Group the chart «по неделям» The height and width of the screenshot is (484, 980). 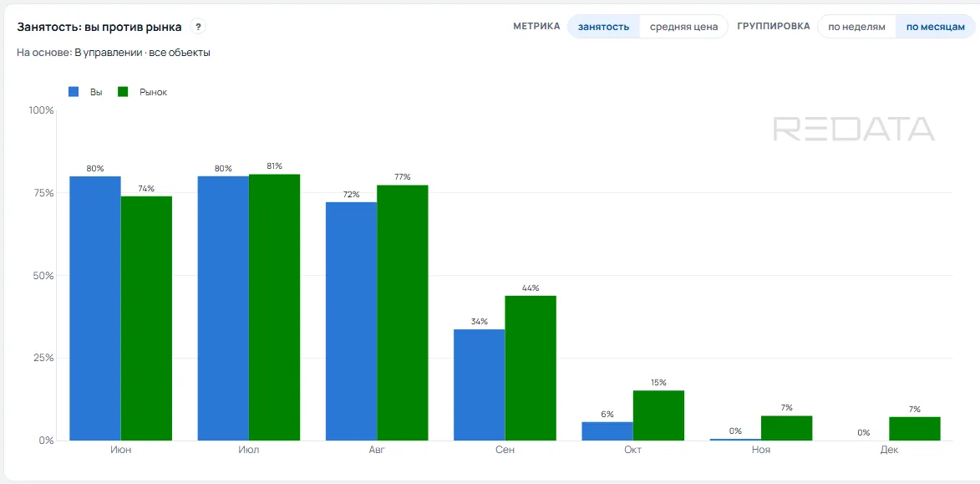tap(857, 27)
